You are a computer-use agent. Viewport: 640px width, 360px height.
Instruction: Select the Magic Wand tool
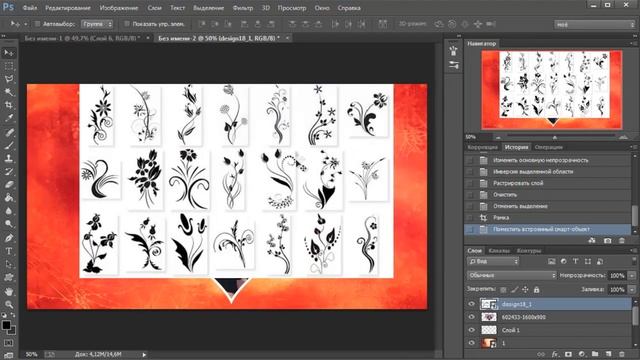(9, 92)
